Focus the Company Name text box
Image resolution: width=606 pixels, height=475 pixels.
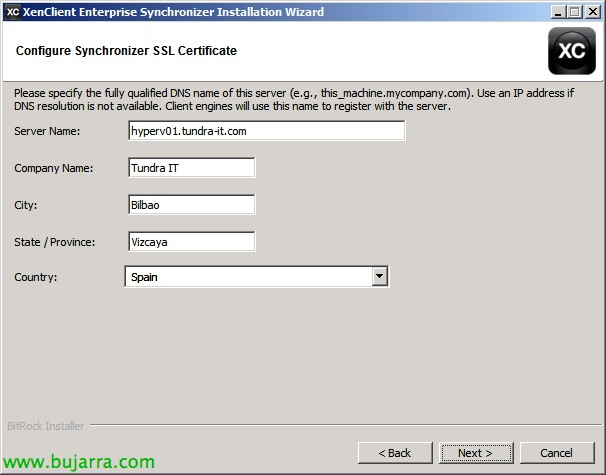[x=191, y=167]
